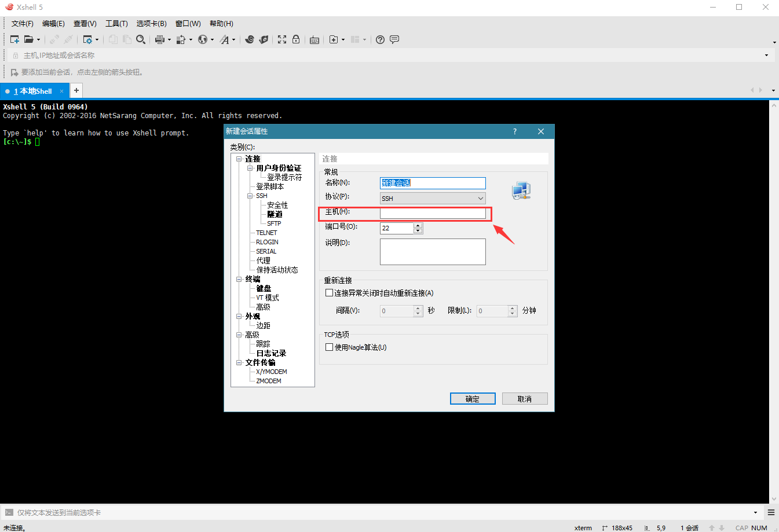Open the 帮助(H) menu
779x532 pixels.
pos(221,24)
